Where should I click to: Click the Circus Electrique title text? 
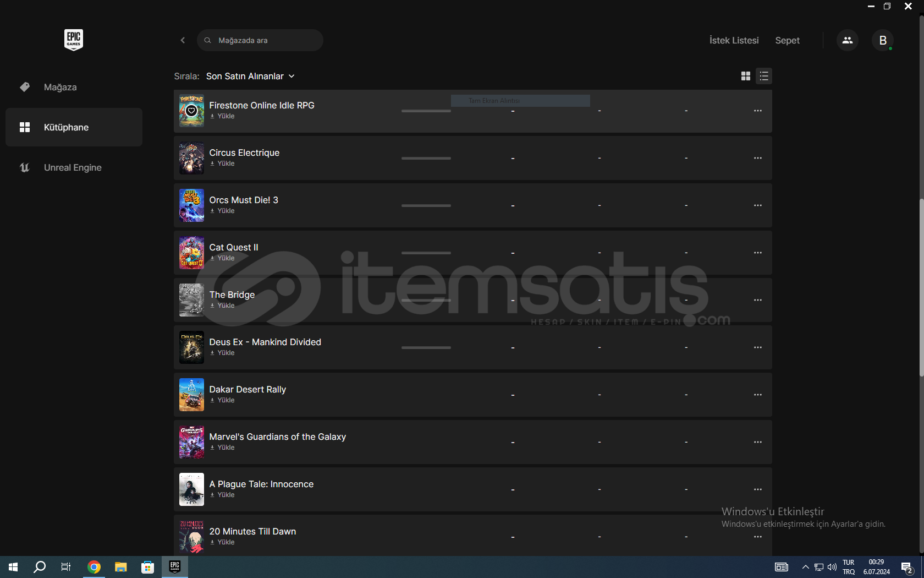click(244, 152)
